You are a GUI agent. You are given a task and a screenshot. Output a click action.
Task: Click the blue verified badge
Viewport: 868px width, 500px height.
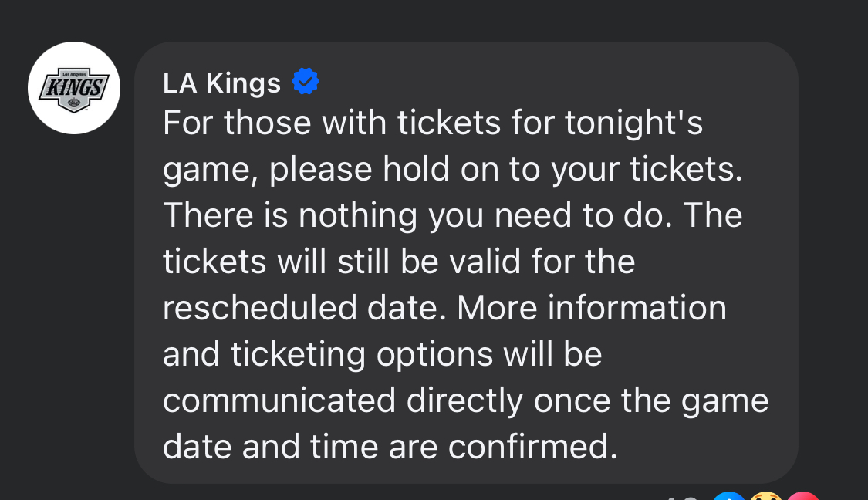[306, 81]
